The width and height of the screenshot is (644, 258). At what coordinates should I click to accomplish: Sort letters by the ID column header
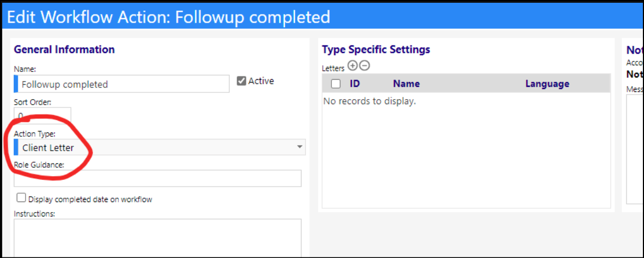(x=355, y=84)
